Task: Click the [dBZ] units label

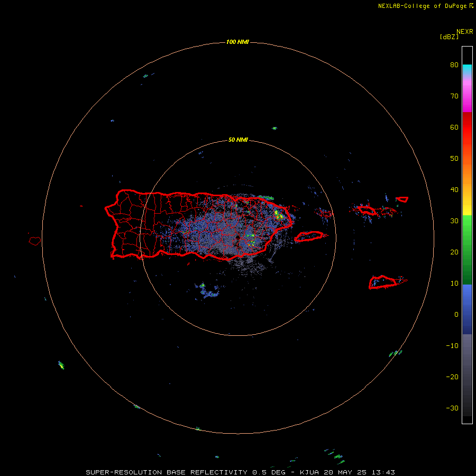Action: (449, 37)
